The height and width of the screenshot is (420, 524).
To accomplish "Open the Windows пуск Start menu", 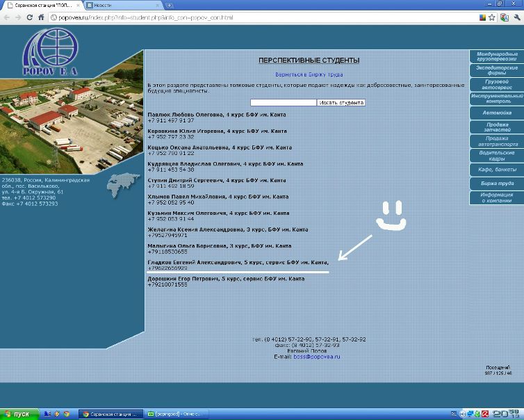I will [x=17, y=414].
